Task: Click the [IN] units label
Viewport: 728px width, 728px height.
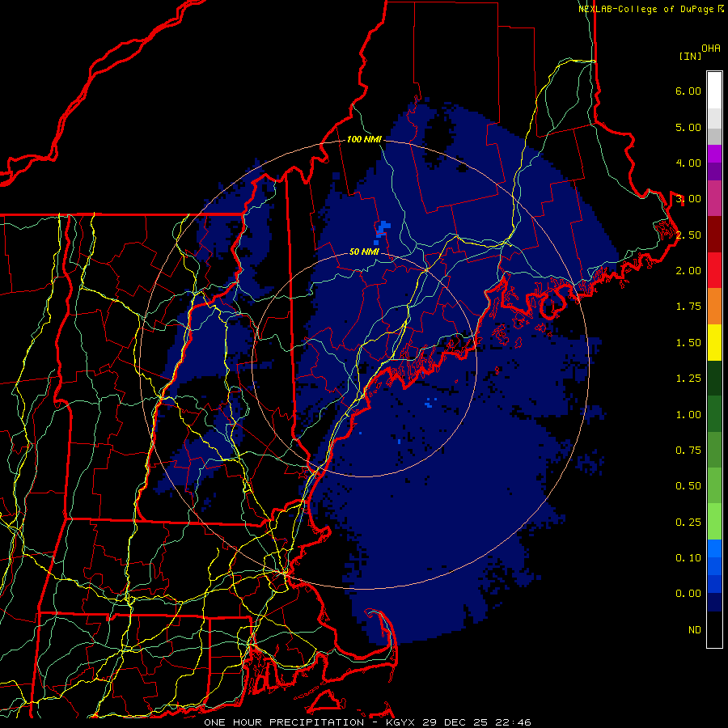Action: [690, 56]
